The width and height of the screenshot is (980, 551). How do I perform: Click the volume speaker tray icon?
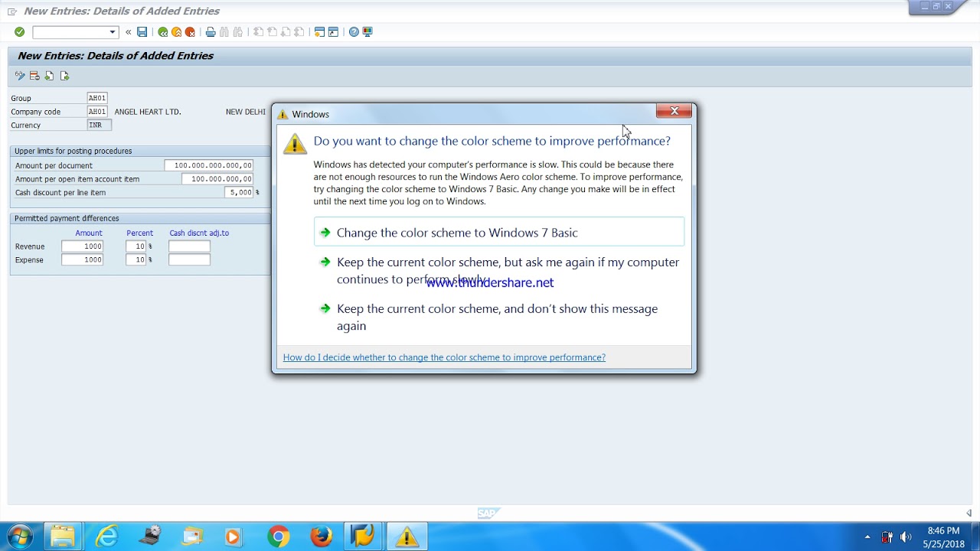tap(906, 537)
